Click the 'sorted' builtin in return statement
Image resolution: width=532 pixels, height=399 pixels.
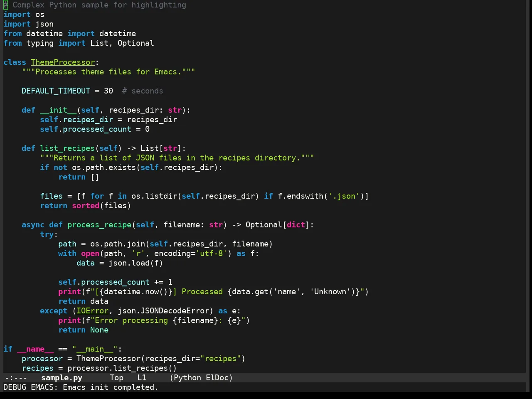[x=86, y=206]
